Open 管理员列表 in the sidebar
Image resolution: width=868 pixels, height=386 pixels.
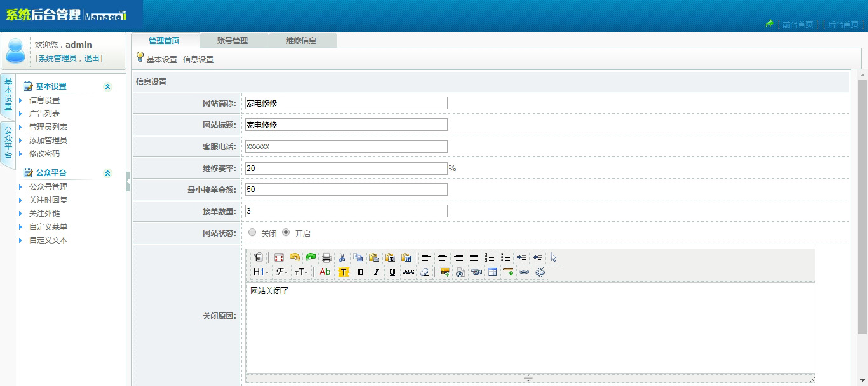click(x=48, y=127)
